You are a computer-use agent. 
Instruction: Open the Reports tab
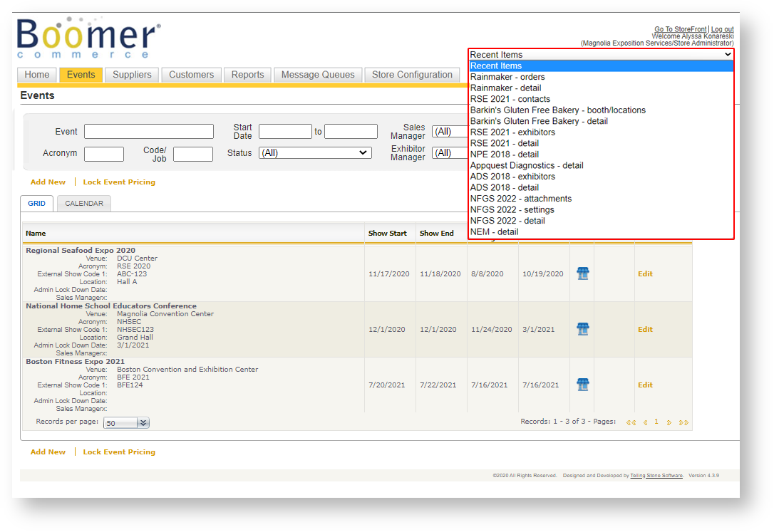coord(248,75)
